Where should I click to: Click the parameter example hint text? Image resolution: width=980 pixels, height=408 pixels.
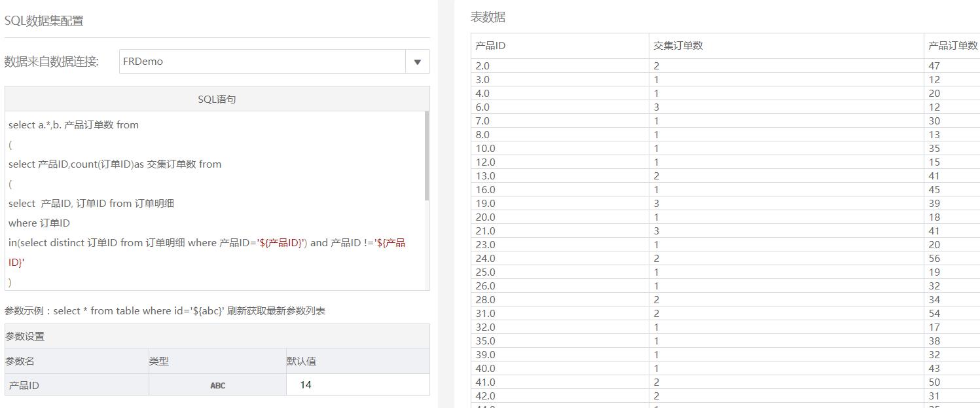165,311
